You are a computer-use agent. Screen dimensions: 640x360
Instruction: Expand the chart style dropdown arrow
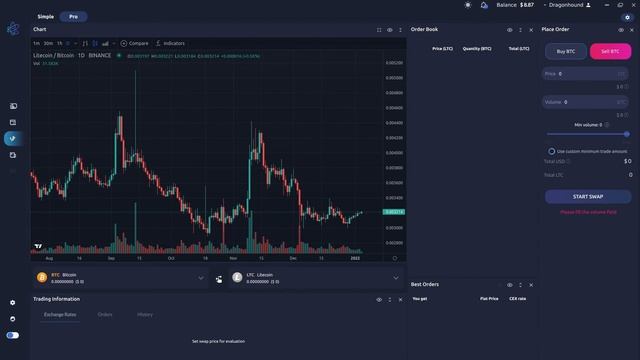click(113, 43)
